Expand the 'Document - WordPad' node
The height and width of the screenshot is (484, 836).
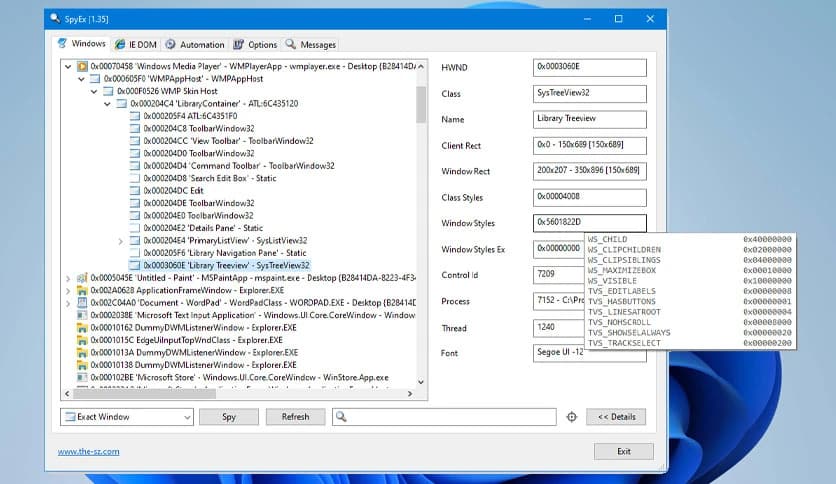[x=68, y=303]
